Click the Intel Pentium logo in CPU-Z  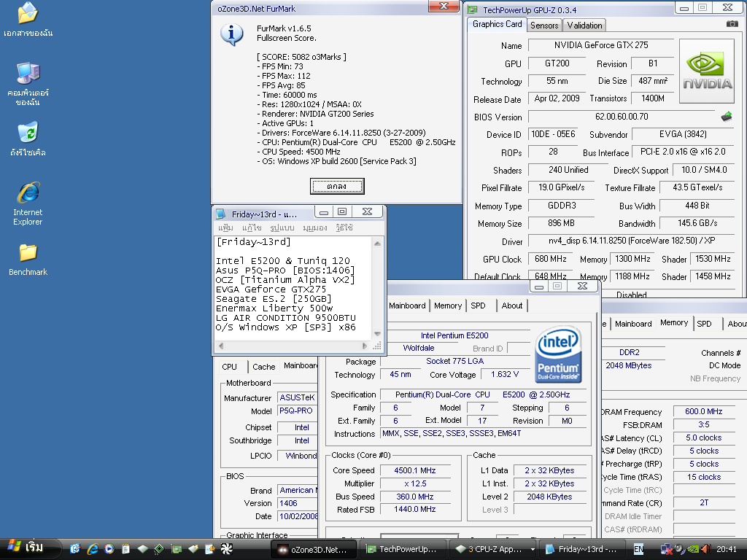click(x=558, y=355)
